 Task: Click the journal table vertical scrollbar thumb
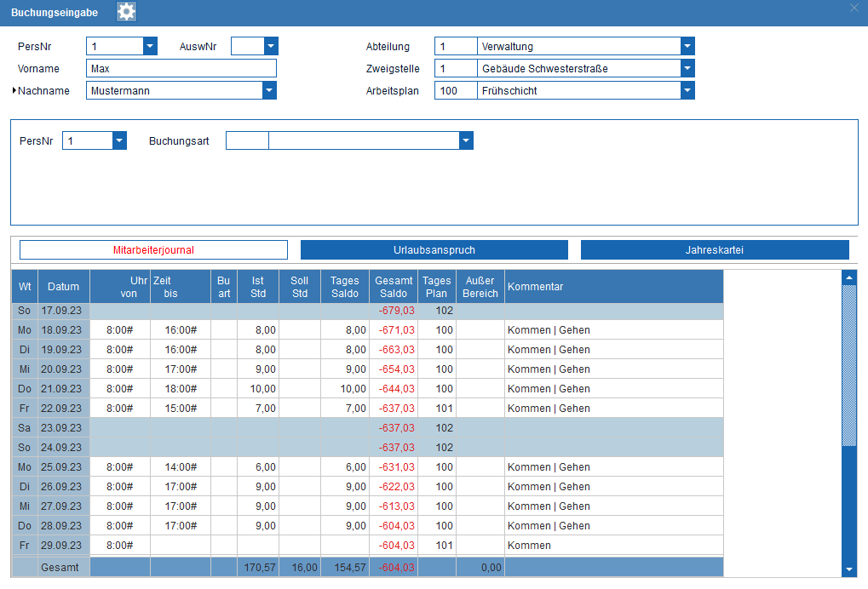click(x=849, y=365)
